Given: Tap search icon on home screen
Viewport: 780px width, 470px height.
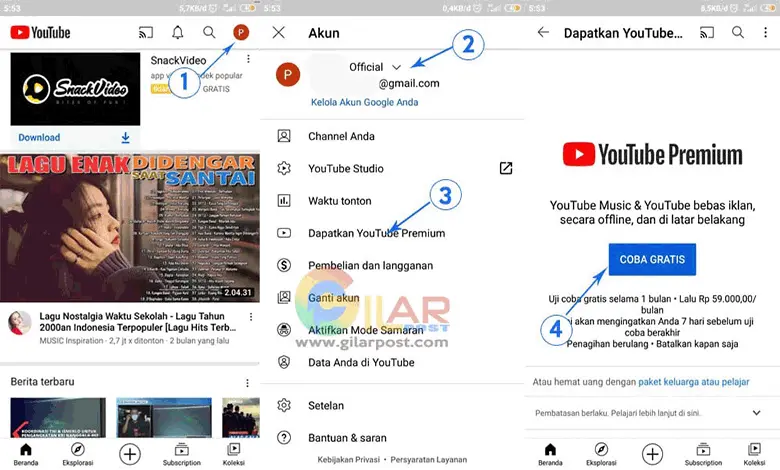Looking at the screenshot, I should [209, 33].
